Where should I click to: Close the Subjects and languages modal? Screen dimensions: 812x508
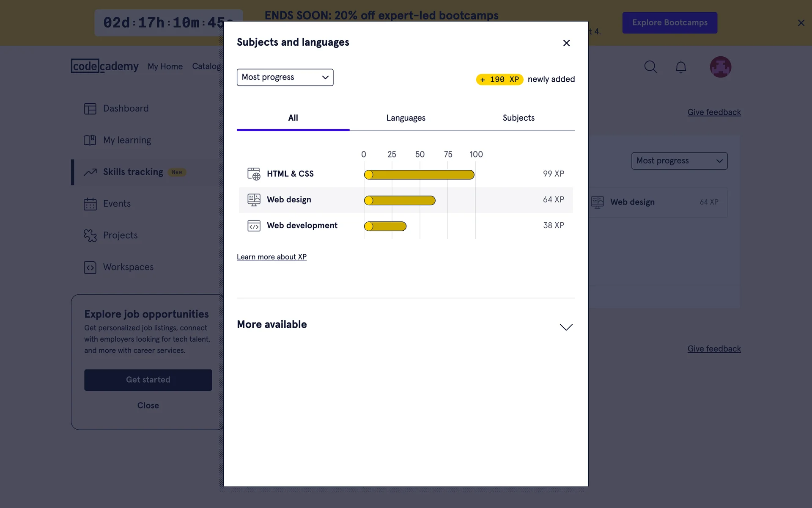[566, 43]
